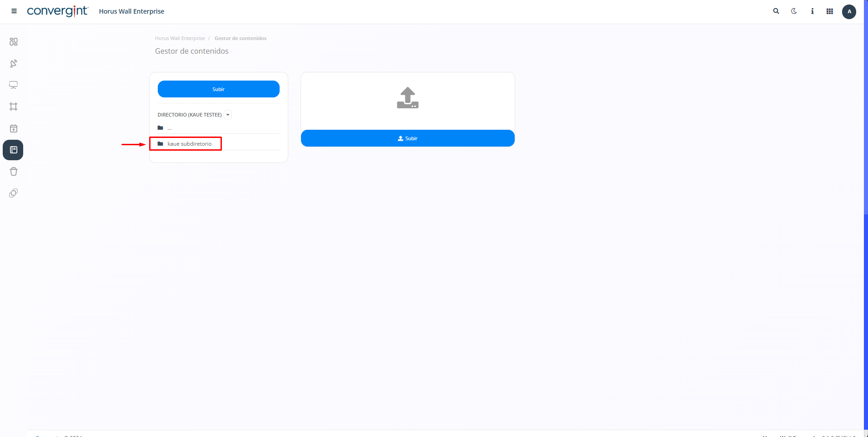Expand the DIRECTORIO (KAUE TESTEE) dropdown arrow
This screenshot has width=868, height=437.
(228, 115)
